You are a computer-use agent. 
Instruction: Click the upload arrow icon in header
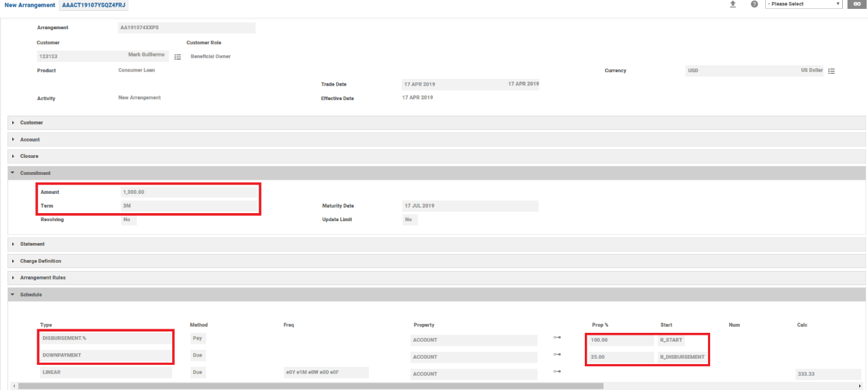pyautogui.click(x=733, y=4)
